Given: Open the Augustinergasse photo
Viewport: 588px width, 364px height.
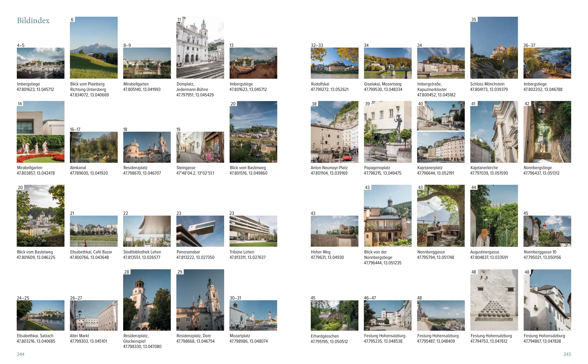Looking at the screenshot, I should (494, 216).
